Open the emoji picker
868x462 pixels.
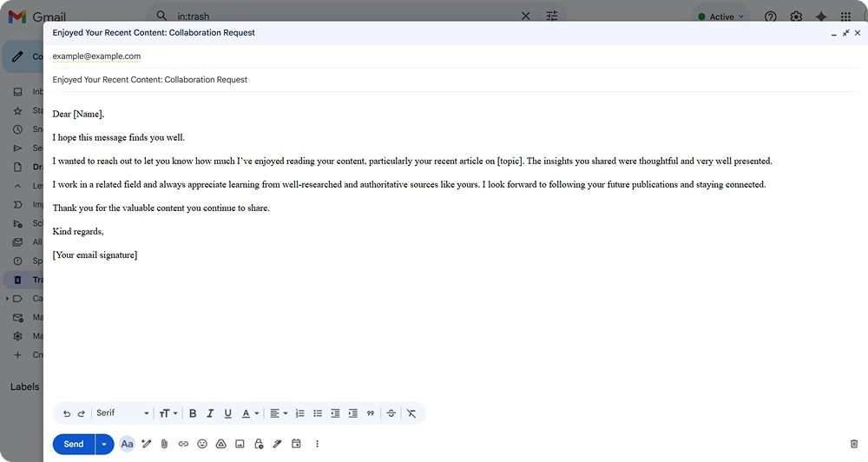click(202, 444)
